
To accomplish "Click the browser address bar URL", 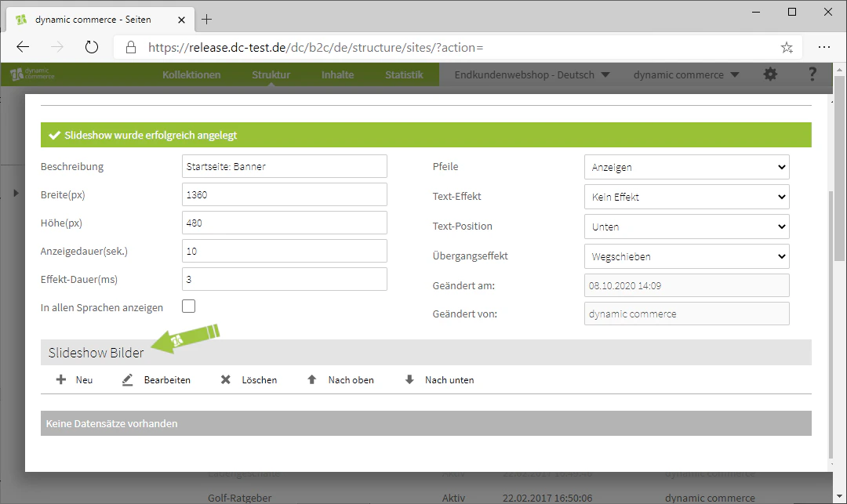I will coord(316,48).
